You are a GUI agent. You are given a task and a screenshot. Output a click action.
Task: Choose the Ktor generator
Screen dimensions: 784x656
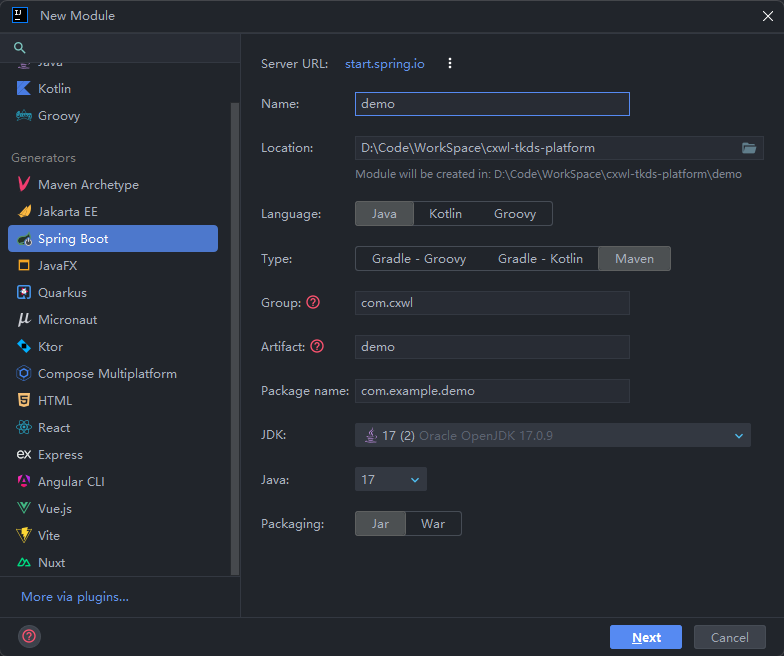pyautogui.click(x=50, y=347)
